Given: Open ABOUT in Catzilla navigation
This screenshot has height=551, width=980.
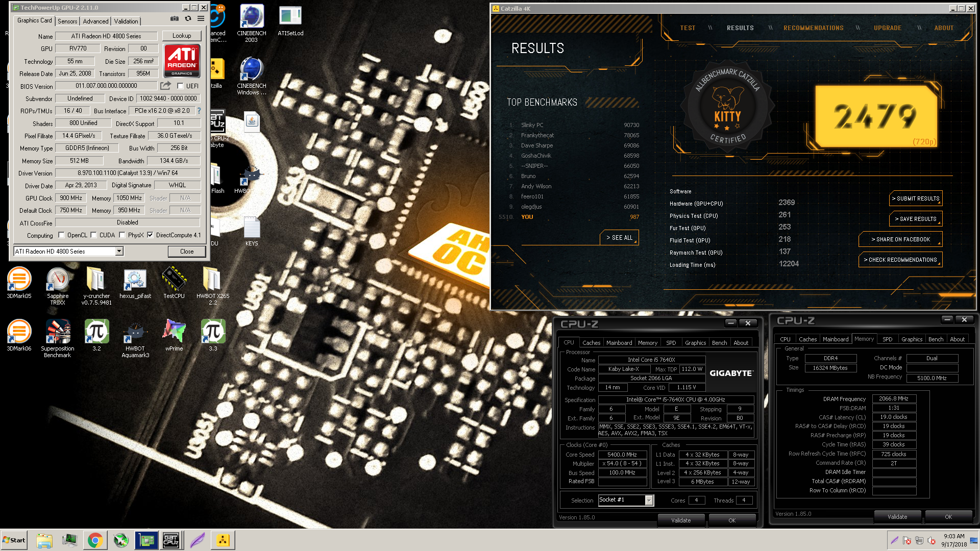Looking at the screenshot, I should (944, 28).
